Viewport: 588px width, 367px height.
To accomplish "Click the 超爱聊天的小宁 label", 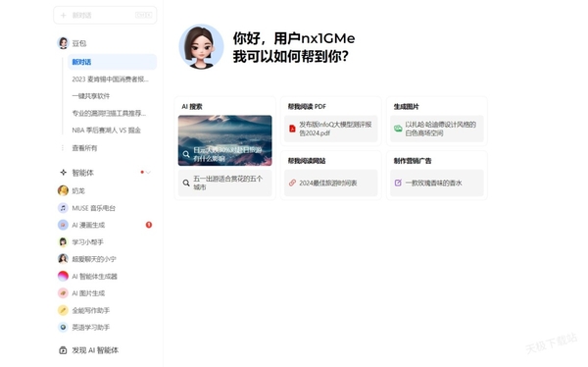I will tap(94, 259).
